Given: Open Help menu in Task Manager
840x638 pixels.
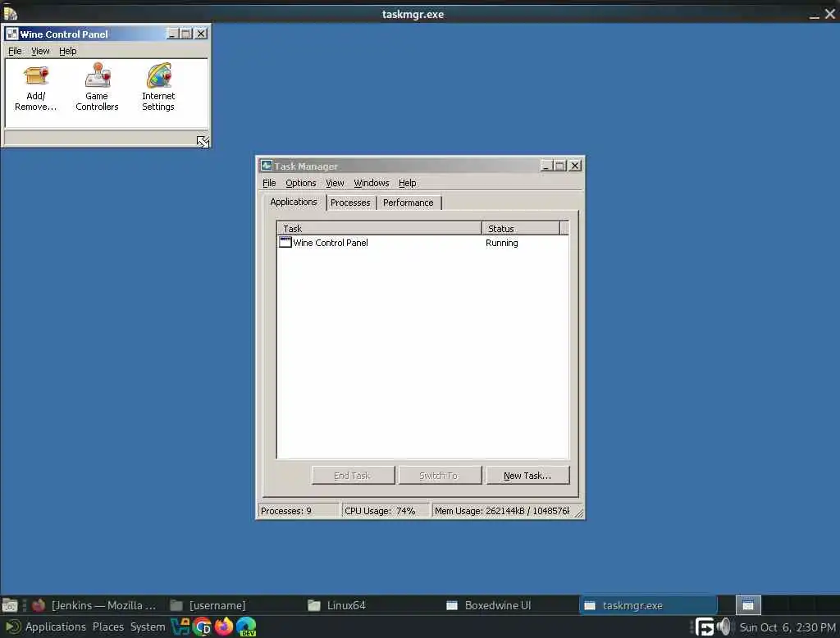Looking at the screenshot, I should coord(407,183).
